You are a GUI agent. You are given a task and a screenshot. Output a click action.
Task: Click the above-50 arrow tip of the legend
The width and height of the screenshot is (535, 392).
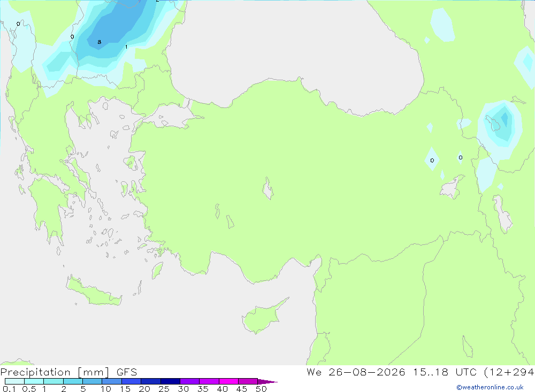click(x=267, y=381)
